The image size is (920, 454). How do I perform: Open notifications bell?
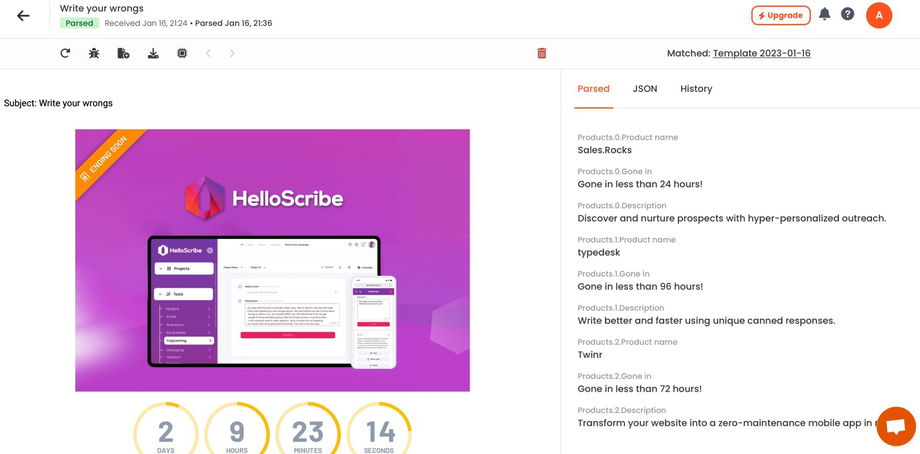(824, 14)
